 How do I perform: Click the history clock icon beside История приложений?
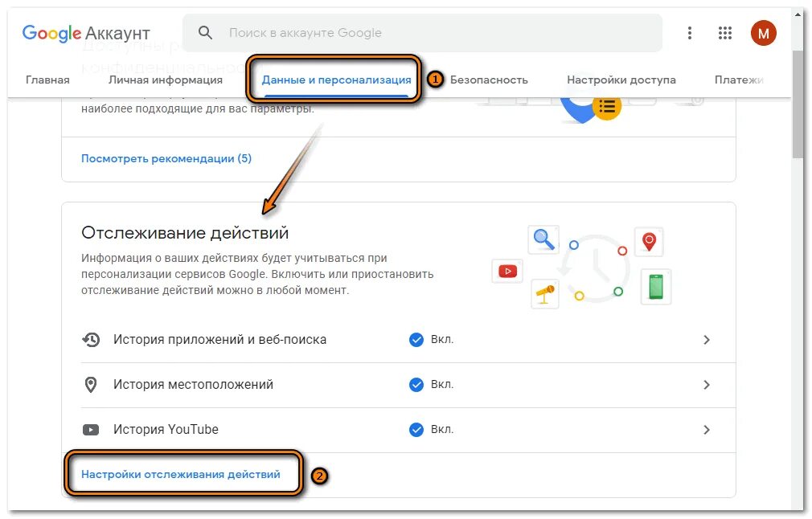point(91,340)
